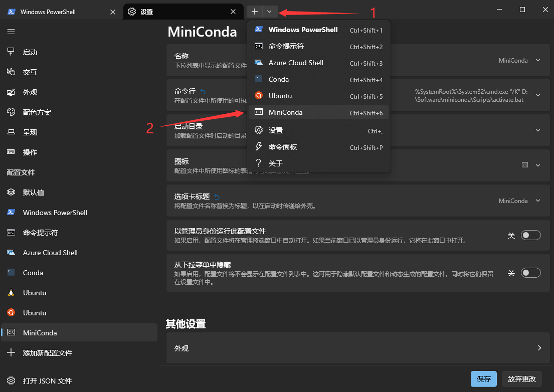Image resolution: width=554 pixels, height=392 pixels.
Task: Expand the 名称 setting chevron
Action: pos(538,60)
